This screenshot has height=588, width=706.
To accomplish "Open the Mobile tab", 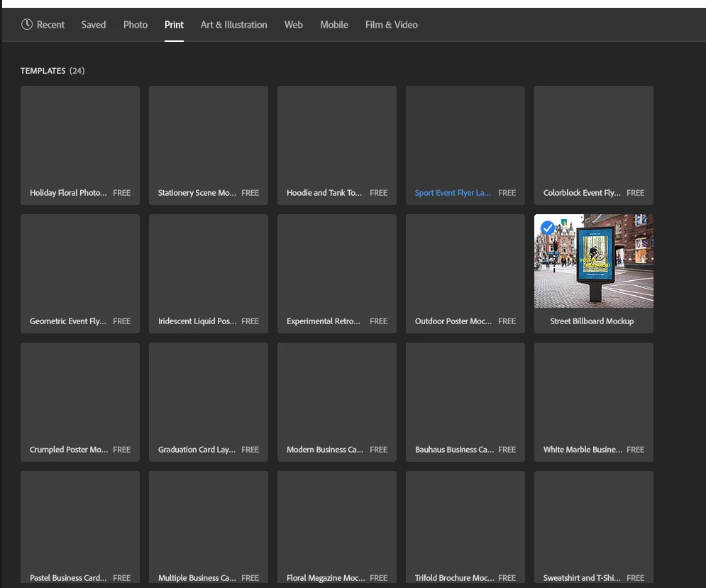I will (x=334, y=25).
